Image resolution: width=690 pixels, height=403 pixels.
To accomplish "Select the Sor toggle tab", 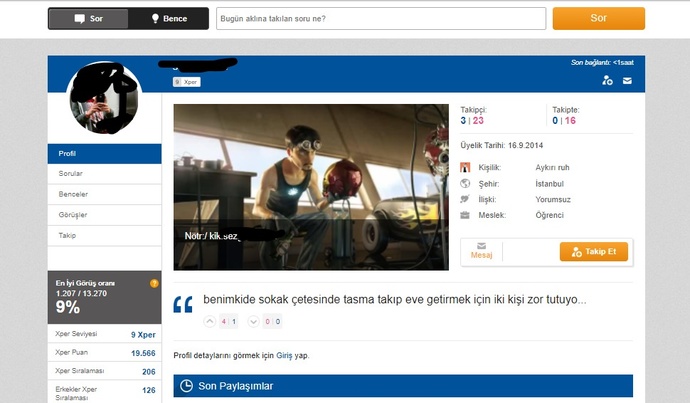I will (88, 18).
